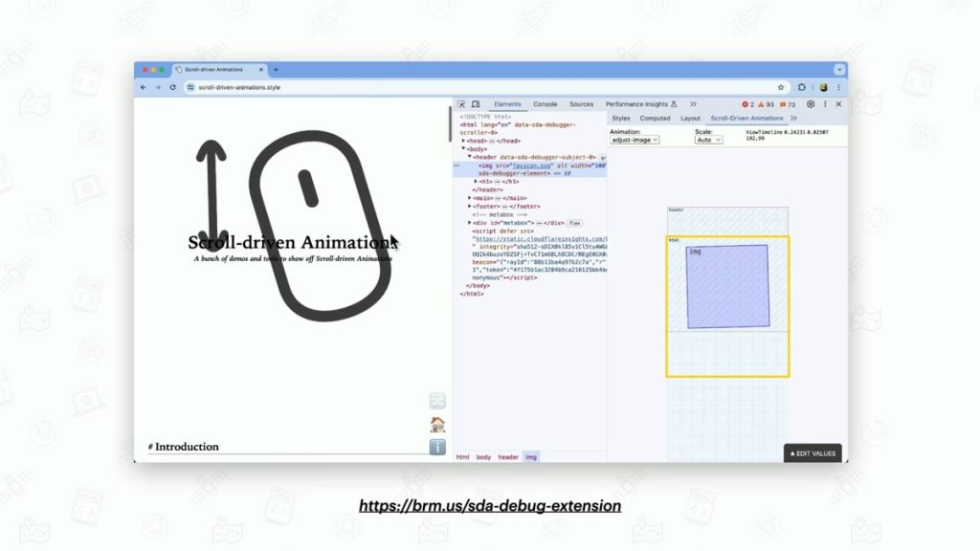Click the EDIT VALUES button
Screen dimensions: 980x551
[x=812, y=453]
